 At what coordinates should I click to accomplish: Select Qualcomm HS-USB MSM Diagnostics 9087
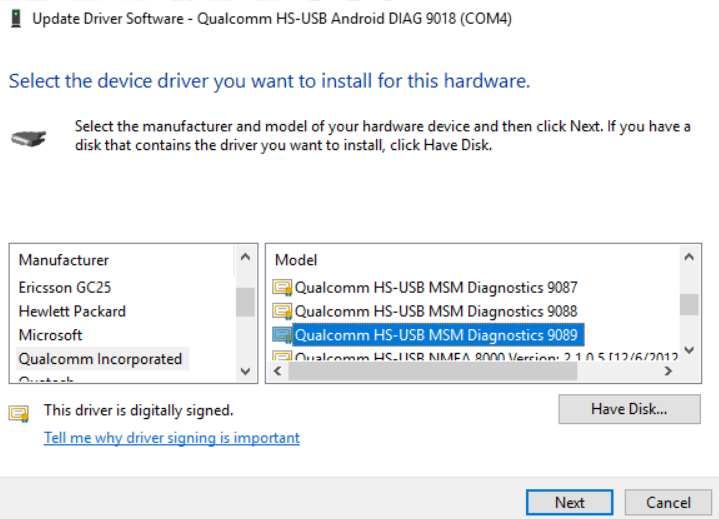coord(436,287)
